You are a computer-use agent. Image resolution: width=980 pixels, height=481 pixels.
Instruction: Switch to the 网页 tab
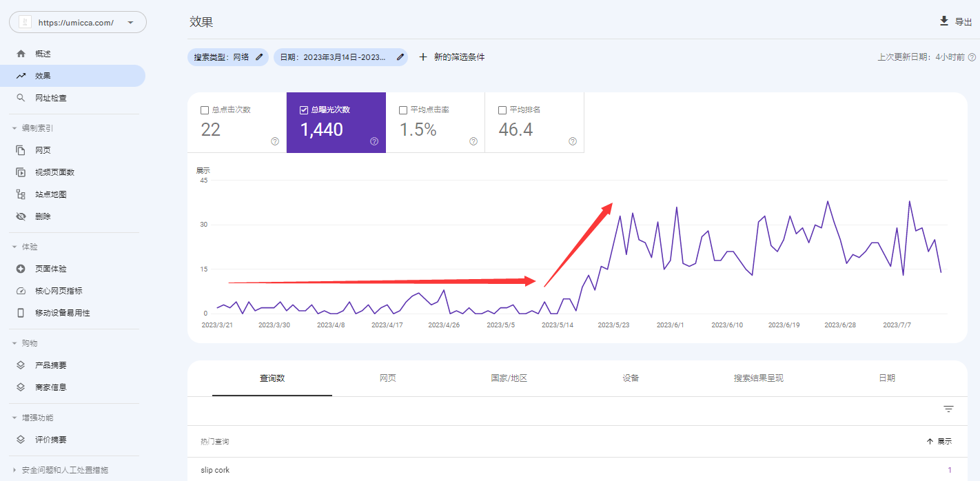(x=388, y=378)
